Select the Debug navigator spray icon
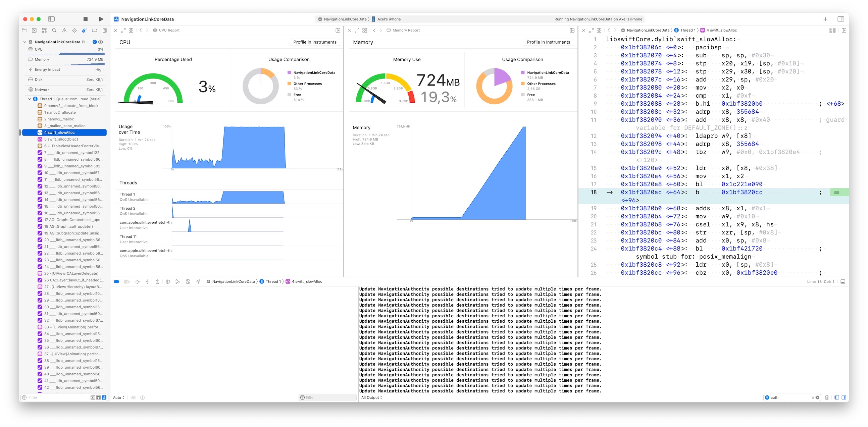The height and width of the screenshot is (427, 868). [x=84, y=30]
